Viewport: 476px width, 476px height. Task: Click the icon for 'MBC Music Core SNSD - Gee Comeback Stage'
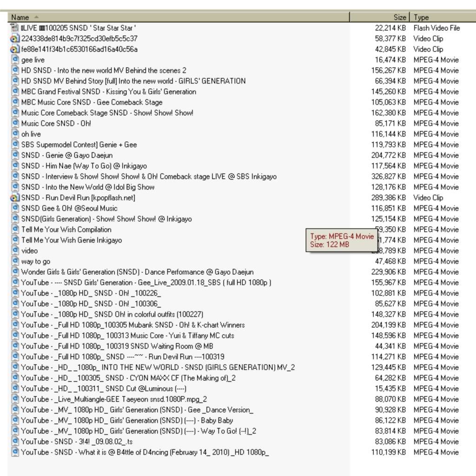15,102
